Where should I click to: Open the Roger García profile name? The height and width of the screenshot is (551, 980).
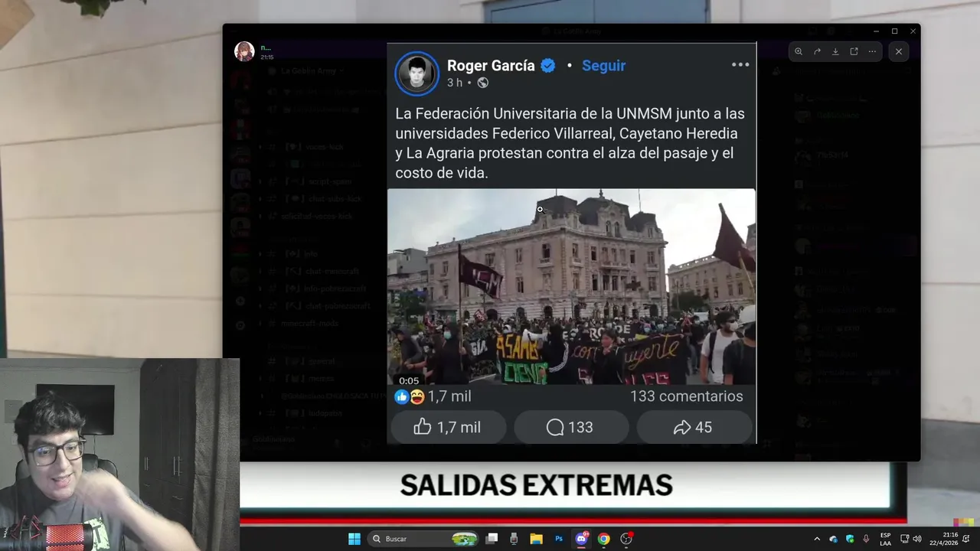[x=491, y=65]
